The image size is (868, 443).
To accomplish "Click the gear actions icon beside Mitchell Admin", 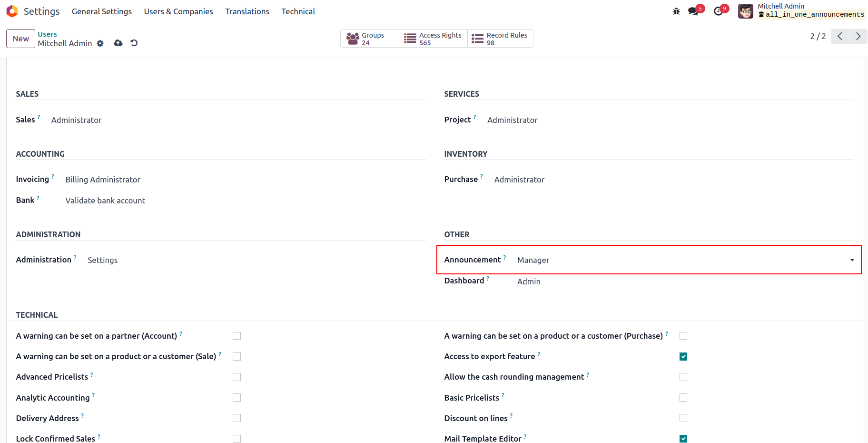I will [x=100, y=43].
